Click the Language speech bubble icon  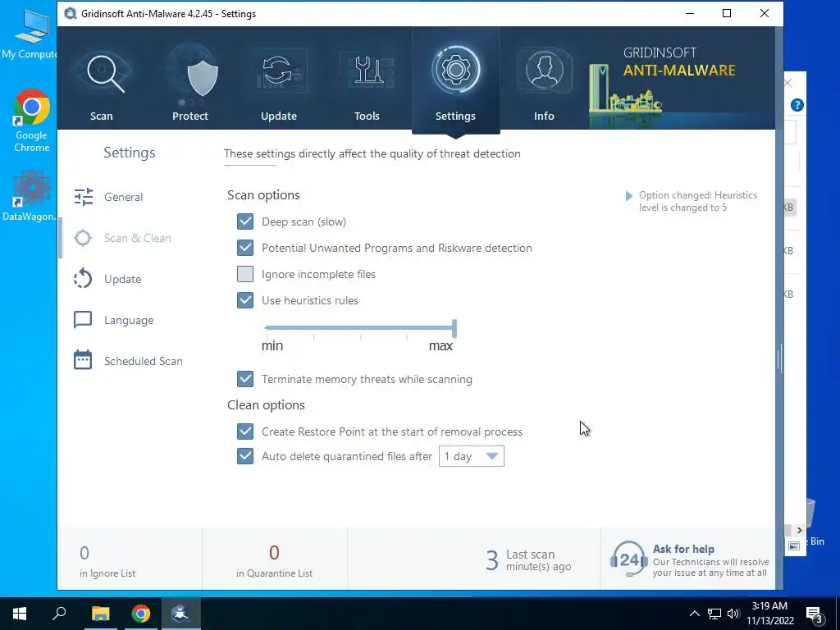83,319
